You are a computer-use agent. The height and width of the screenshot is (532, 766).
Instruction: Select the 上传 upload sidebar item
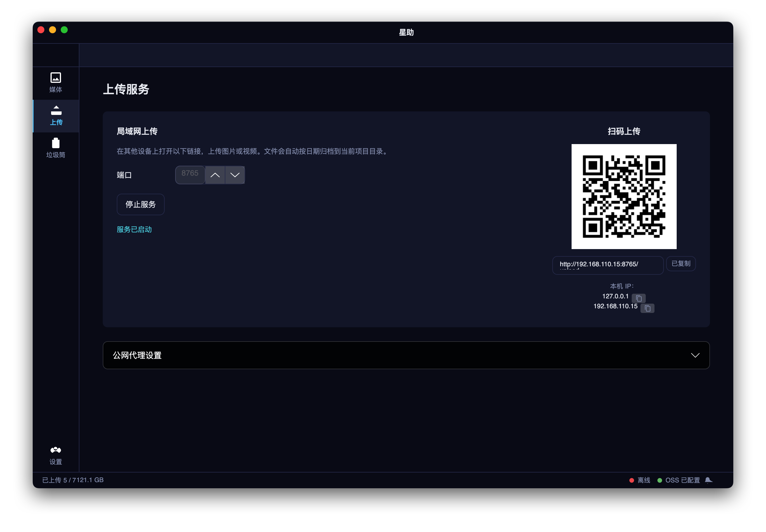click(x=56, y=116)
